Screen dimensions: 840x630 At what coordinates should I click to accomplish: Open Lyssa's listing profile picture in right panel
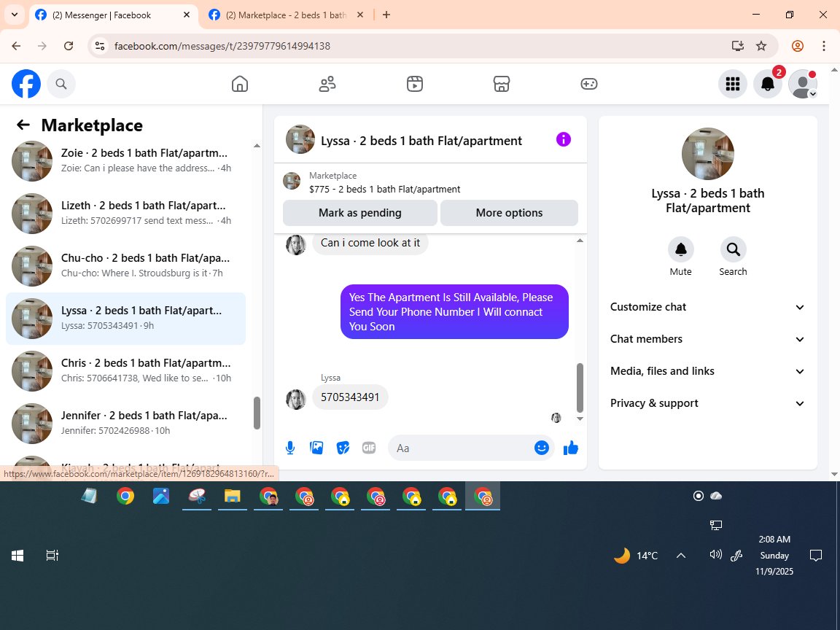[708, 154]
